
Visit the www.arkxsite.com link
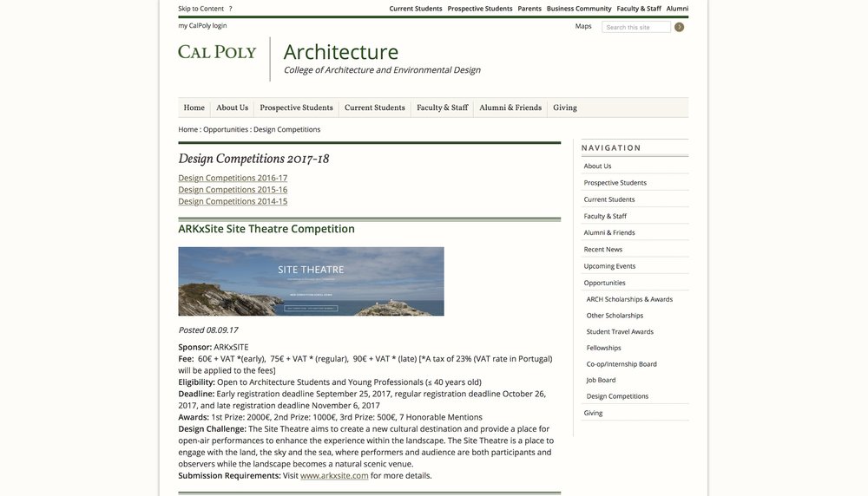[334, 475]
